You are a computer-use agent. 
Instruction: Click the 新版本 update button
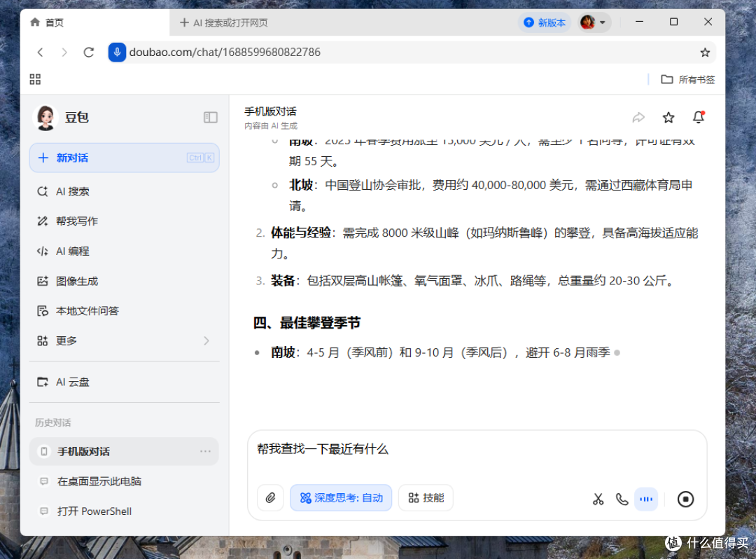tap(545, 22)
